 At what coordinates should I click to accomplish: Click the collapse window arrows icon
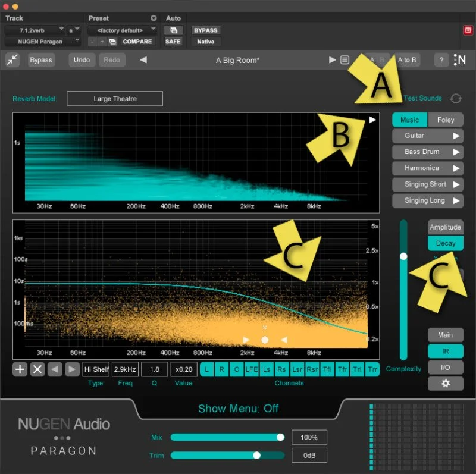[x=12, y=60]
